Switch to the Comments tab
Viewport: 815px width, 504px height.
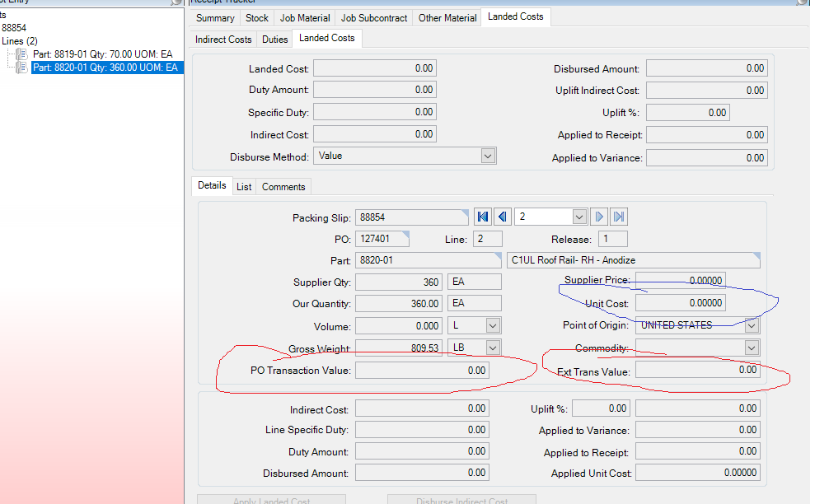point(283,187)
